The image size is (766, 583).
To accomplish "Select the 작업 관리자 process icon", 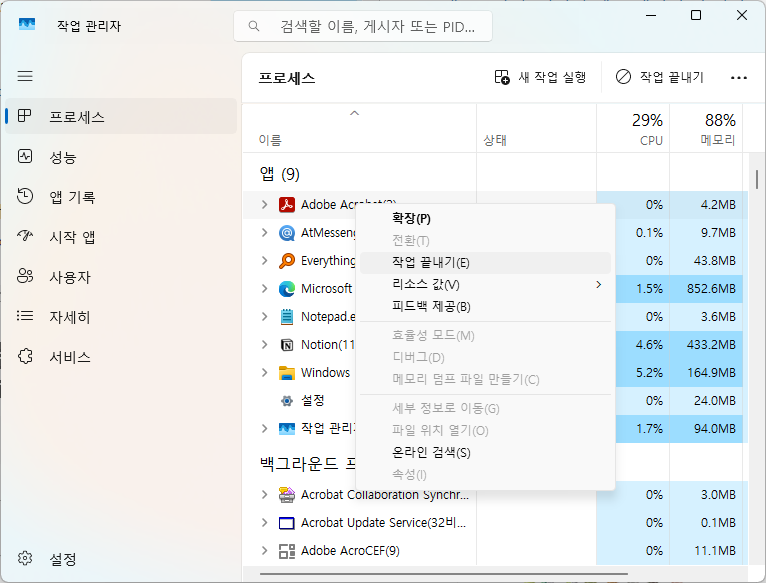I will 287,429.
